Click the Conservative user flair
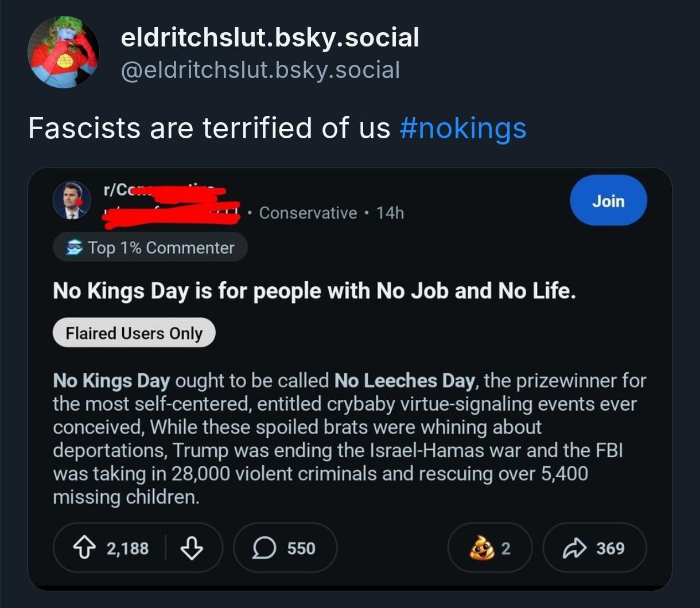 (308, 213)
